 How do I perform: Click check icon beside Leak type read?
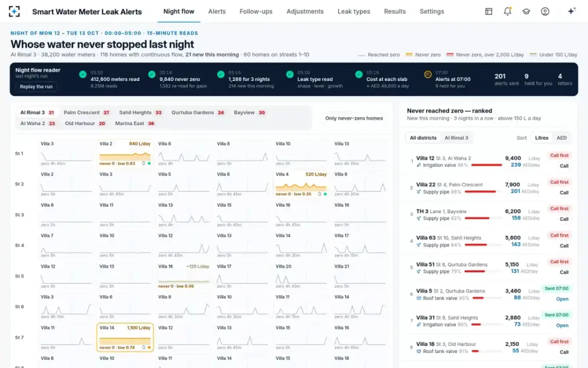(290, 75)
